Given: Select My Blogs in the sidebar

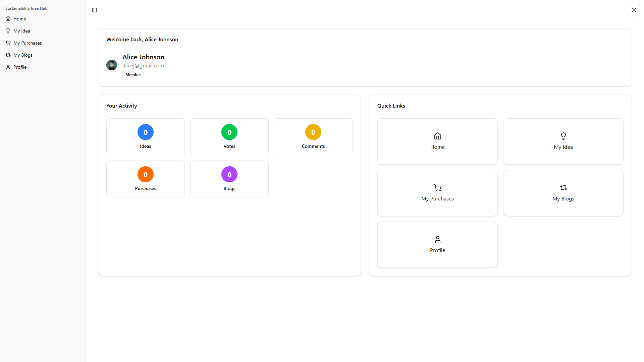Looking at the screenshot, I should click(x=23, y=55).
